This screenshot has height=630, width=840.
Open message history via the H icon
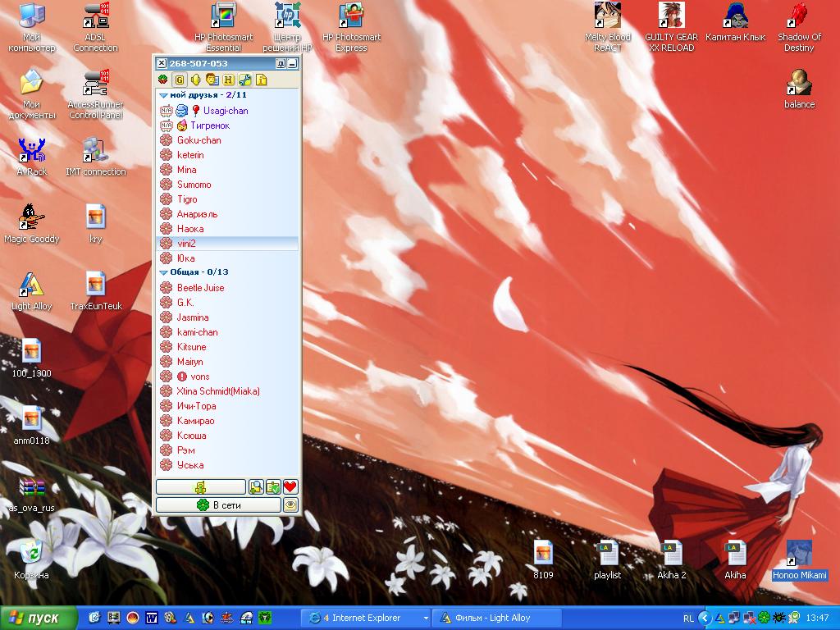point(228,80)
